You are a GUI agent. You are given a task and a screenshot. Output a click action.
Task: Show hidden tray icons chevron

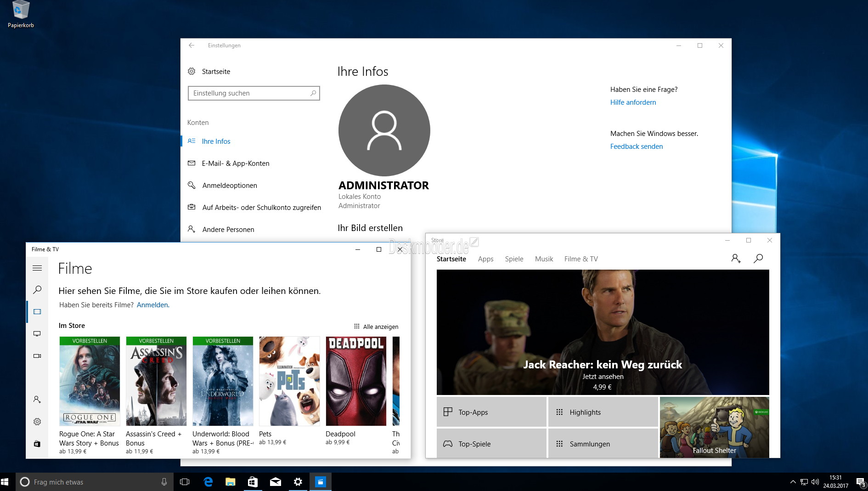click(793, 482)
